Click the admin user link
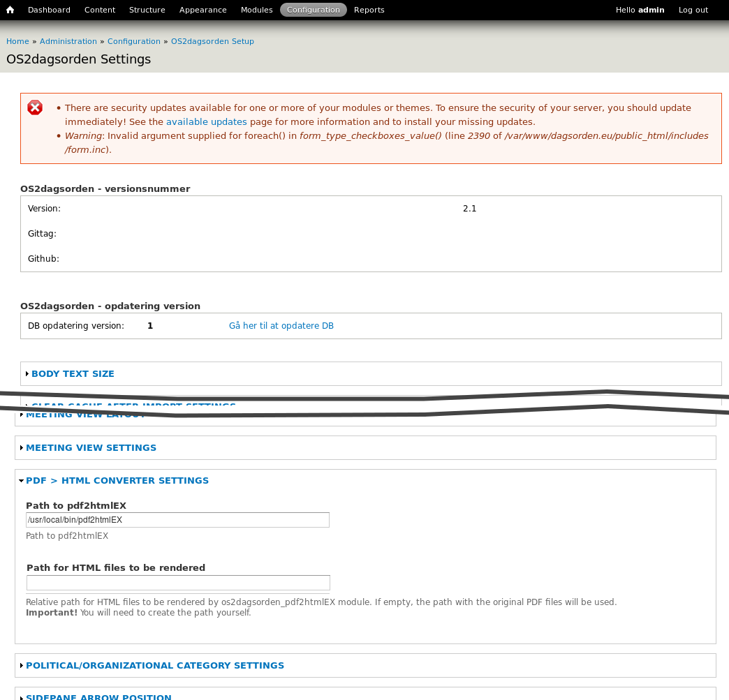 point(651,10)
